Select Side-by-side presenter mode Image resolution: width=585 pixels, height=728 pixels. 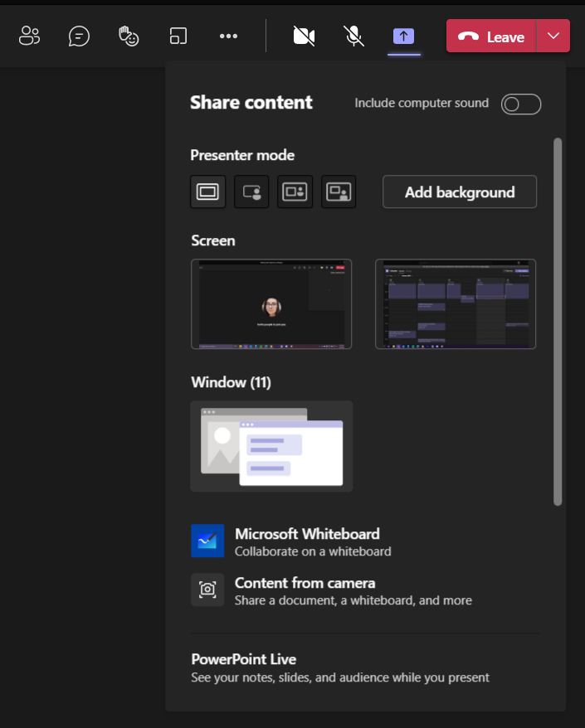pyautogui.click(x=295, y=192)
